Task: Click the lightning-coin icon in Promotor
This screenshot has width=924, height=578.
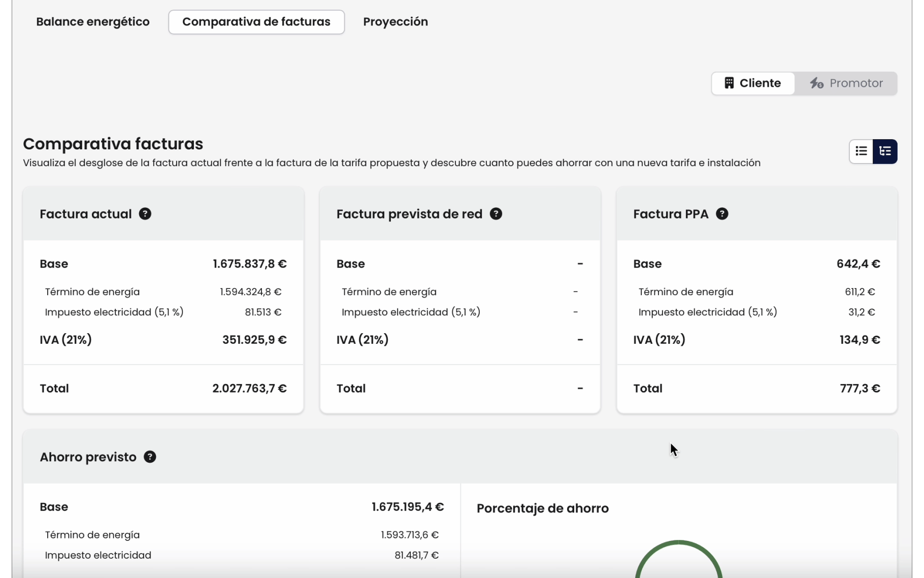Action: [816, 83]
